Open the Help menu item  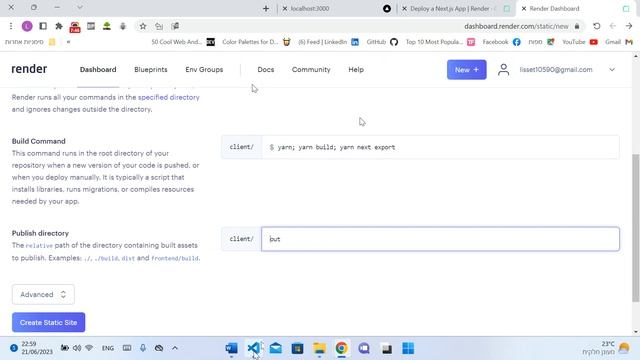tap(356, 69)
